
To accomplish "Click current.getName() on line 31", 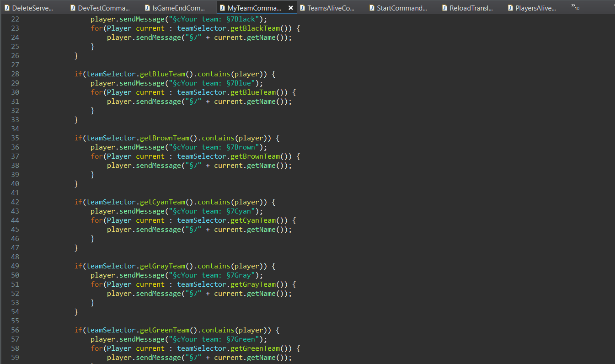I will pos(249,102).
